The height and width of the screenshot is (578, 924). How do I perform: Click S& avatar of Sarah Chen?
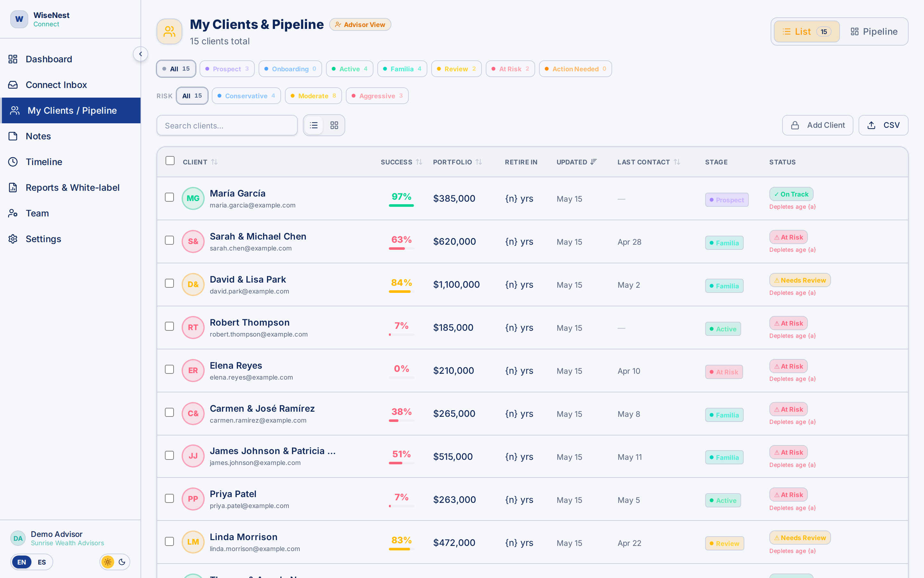pos(193,241)
